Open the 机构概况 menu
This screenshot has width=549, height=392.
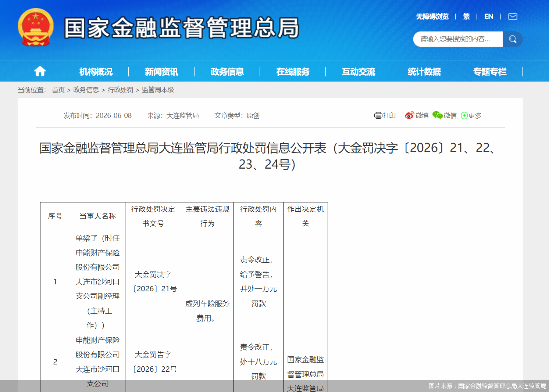click(x=96, y=72)
